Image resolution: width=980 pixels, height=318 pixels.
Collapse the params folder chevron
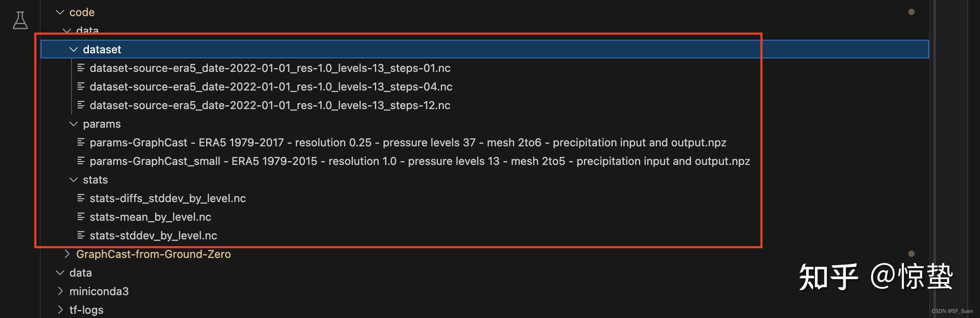click(x=74, y=124)
